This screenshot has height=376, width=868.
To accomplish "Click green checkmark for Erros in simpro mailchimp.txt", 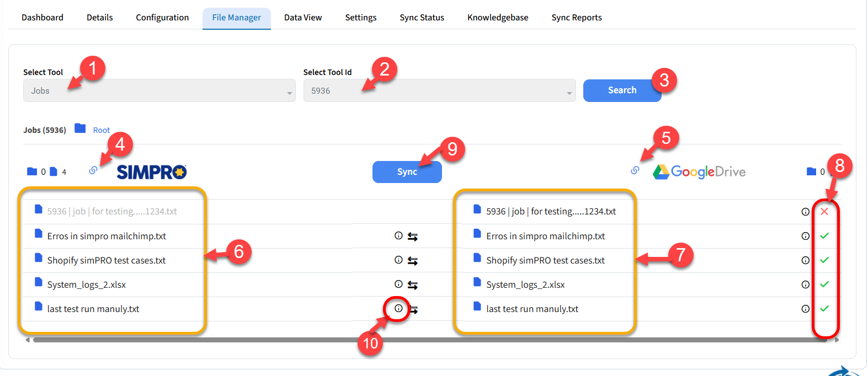I will 824,236.
